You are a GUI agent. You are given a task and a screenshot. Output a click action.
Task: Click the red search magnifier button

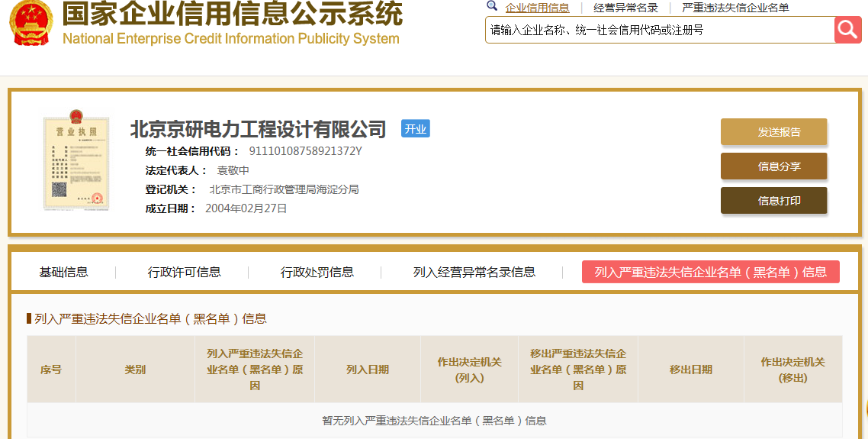[847, 29]
